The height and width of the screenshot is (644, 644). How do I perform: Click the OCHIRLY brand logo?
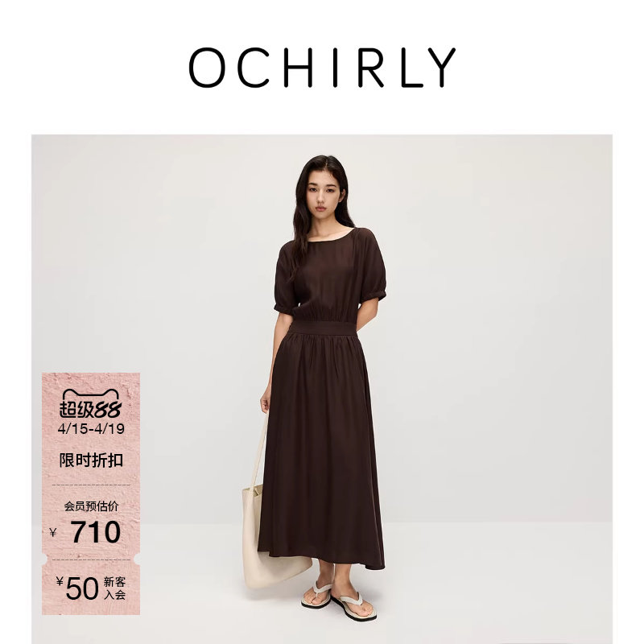(x=322, y=68)
